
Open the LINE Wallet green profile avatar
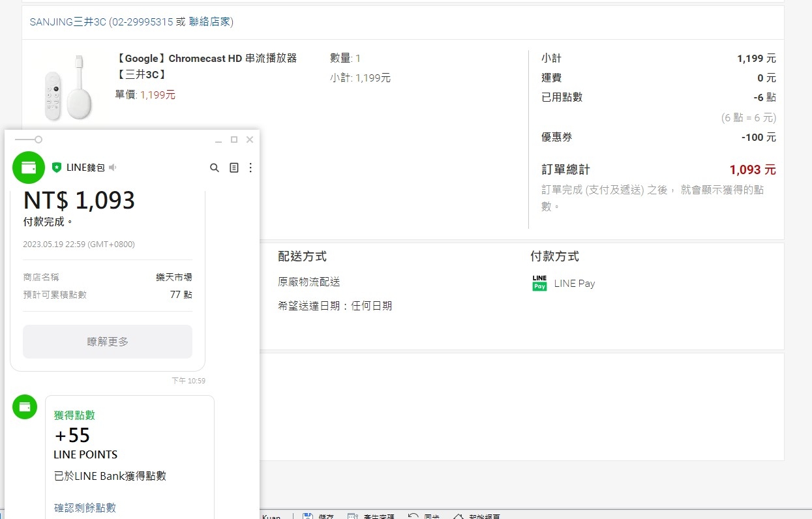[x=29, y=168]
